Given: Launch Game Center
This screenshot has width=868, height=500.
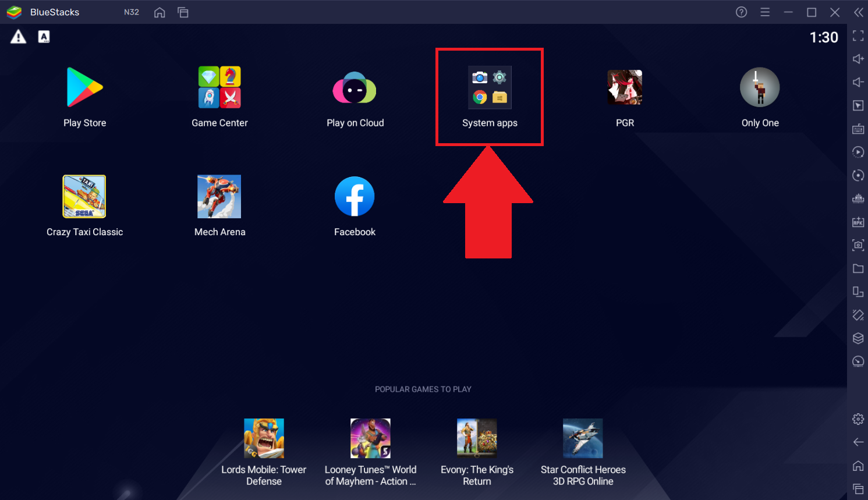Looking at the screenshot, I should 219,87.
